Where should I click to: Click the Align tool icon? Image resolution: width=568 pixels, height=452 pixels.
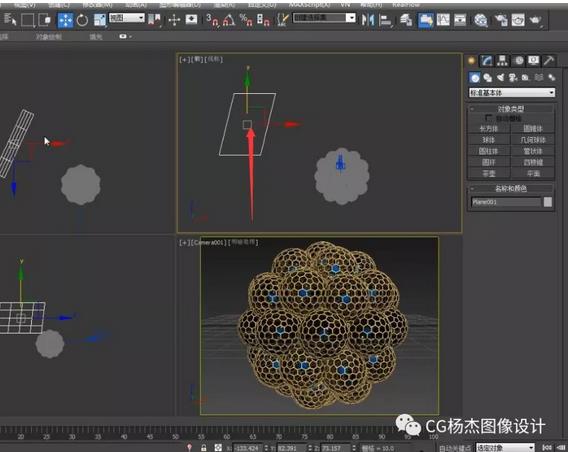385,20
